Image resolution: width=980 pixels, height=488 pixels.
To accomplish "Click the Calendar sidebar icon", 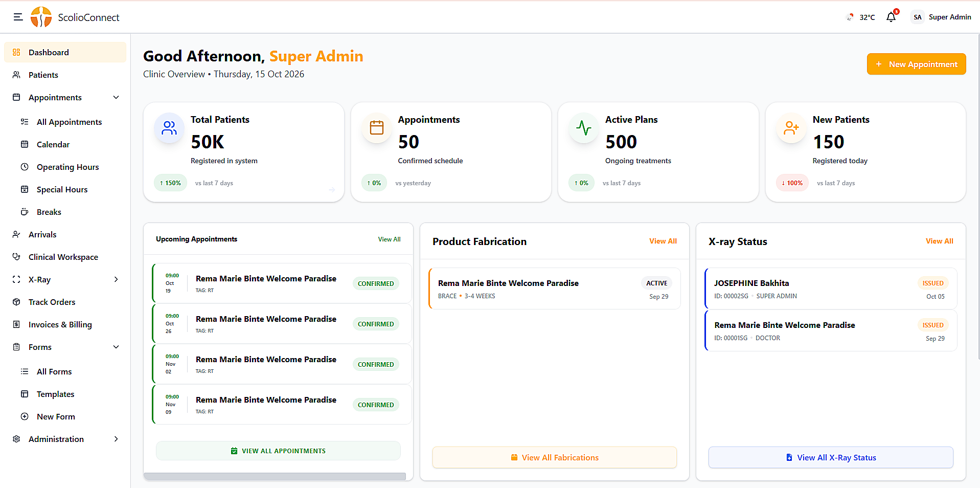I will [x=25, y=144].
